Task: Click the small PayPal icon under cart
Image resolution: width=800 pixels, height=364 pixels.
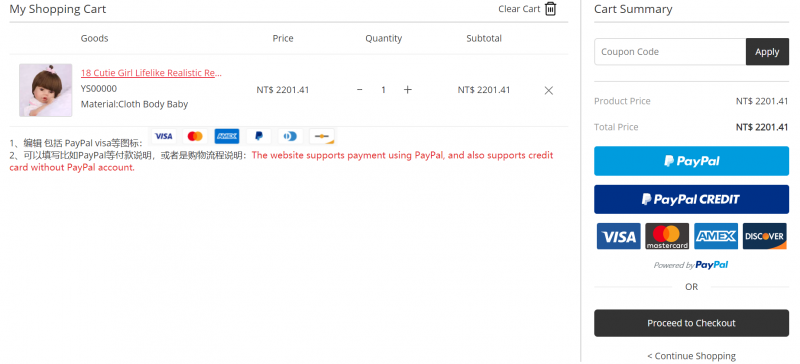Action: (259, 136)
